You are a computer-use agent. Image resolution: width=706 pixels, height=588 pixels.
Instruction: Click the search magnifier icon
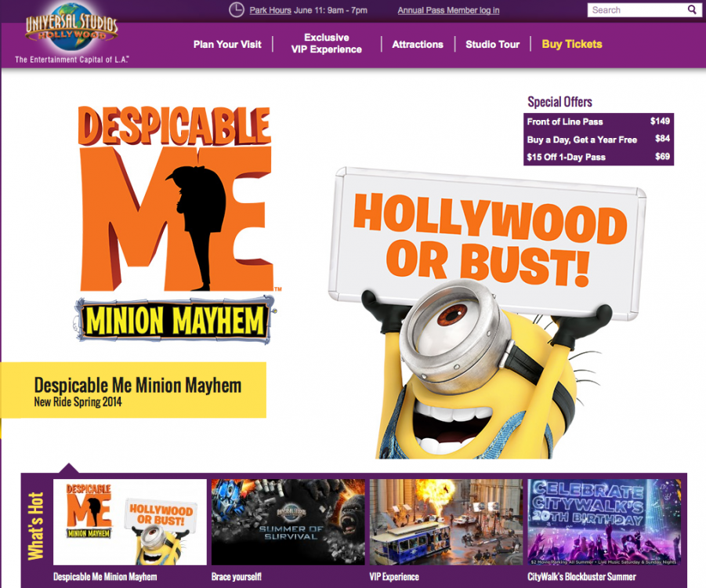pos(690,10)
